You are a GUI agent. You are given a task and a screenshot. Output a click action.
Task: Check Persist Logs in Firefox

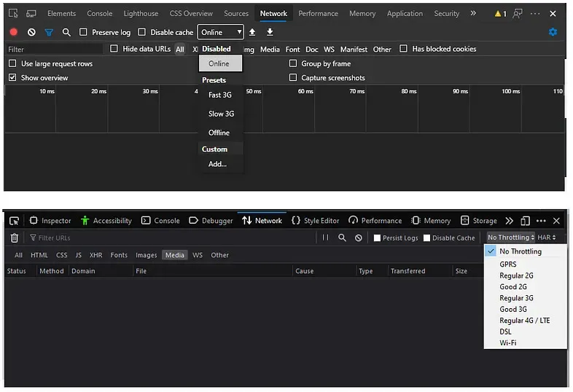pyautogui.click(x=377, y=238)
